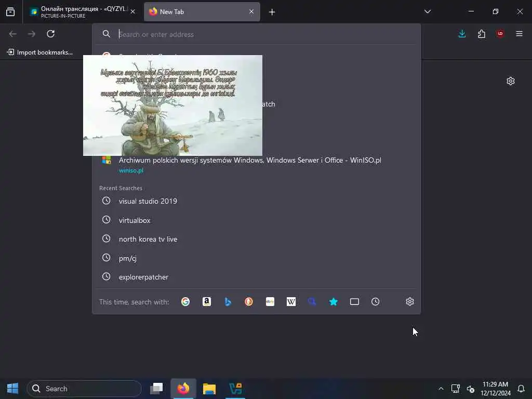532x399 pixels.
Task: Open a new tab with plus button
Action: coord(272,12)
